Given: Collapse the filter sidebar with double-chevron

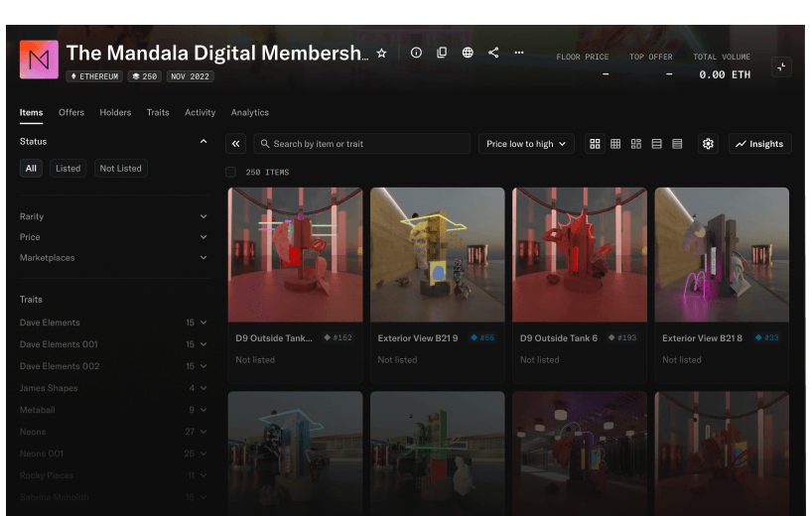Looking at the screenshot, I should 236,144.
